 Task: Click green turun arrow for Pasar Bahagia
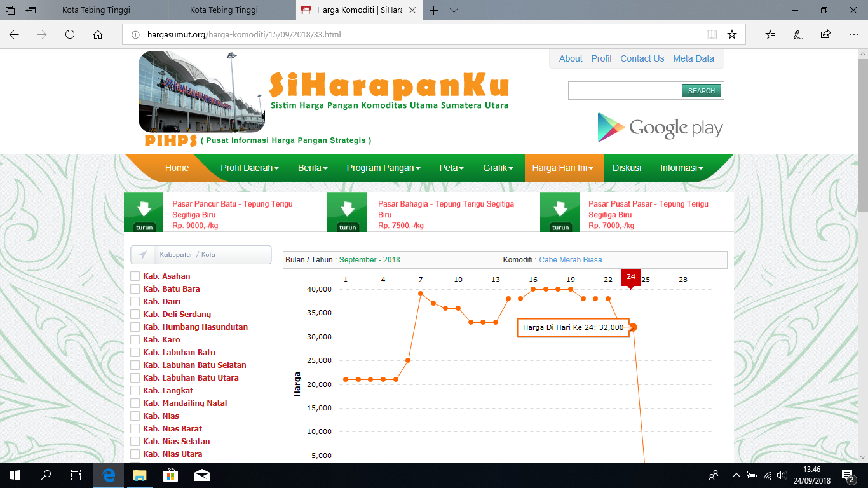tap(347, 212)
